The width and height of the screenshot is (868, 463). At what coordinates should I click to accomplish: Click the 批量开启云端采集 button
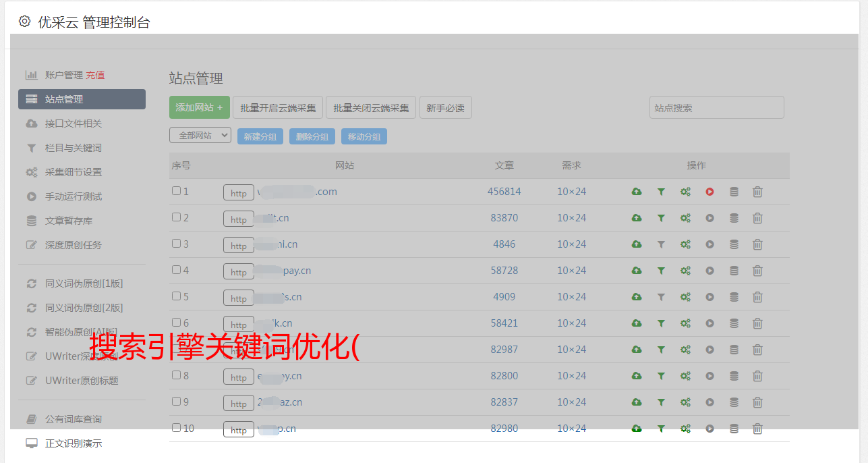click(x=278, y=107)
